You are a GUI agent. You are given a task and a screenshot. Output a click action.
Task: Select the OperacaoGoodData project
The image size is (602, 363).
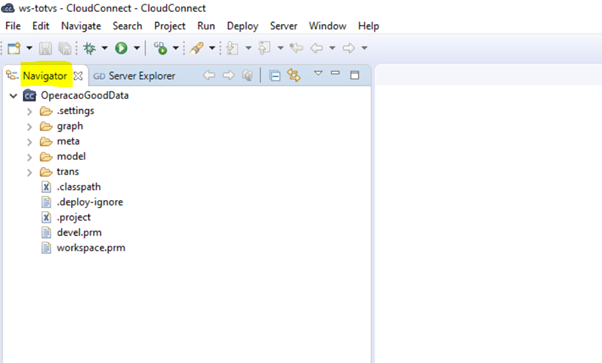coord(84,95)
